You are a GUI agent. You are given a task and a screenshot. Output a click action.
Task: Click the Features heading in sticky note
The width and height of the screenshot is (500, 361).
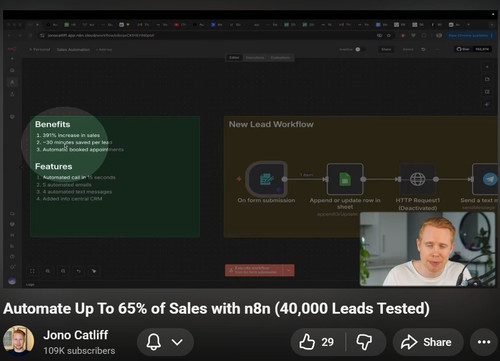[x=53, y=166]
